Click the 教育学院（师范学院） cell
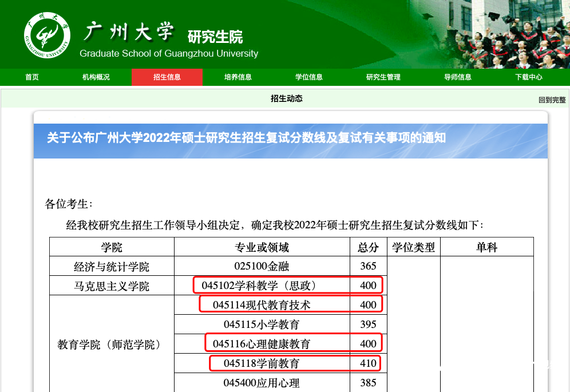The height and width of the screenshot is (392, 570). (112, 344)
